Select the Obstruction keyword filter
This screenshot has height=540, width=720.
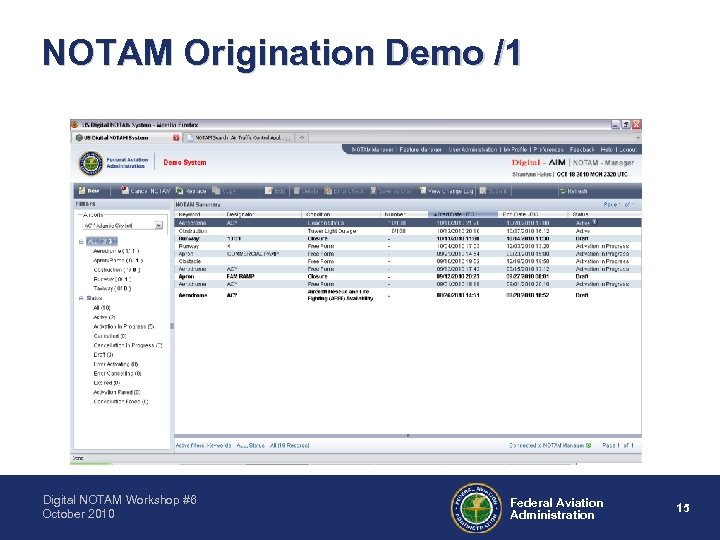pyautogui.click(x=117, y=270)
